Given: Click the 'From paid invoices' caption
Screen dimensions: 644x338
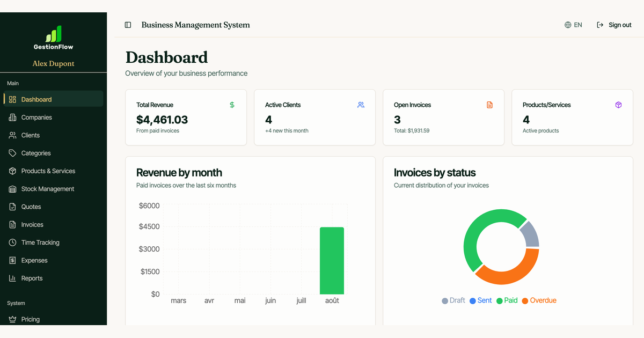Looking at the screenshot, I should pyautogui.click(x=158, y=130).
